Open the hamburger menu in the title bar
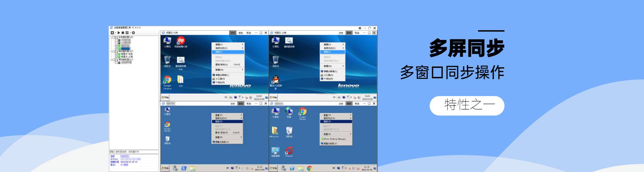The width and height of the screenshot is (644, 172). tap(360, 28)
